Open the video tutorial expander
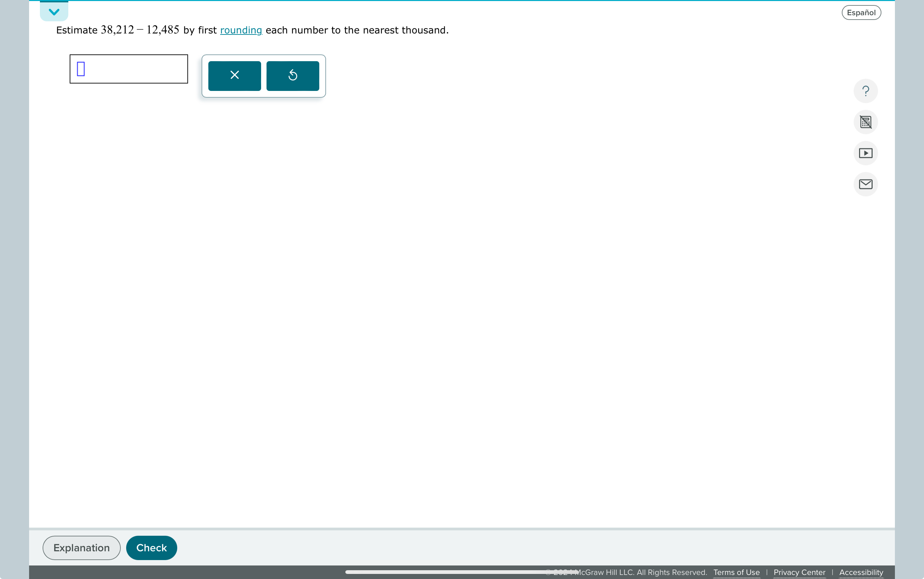Image resolution: width=924 pixels, height=579 pixels. (x=866, y=153)
